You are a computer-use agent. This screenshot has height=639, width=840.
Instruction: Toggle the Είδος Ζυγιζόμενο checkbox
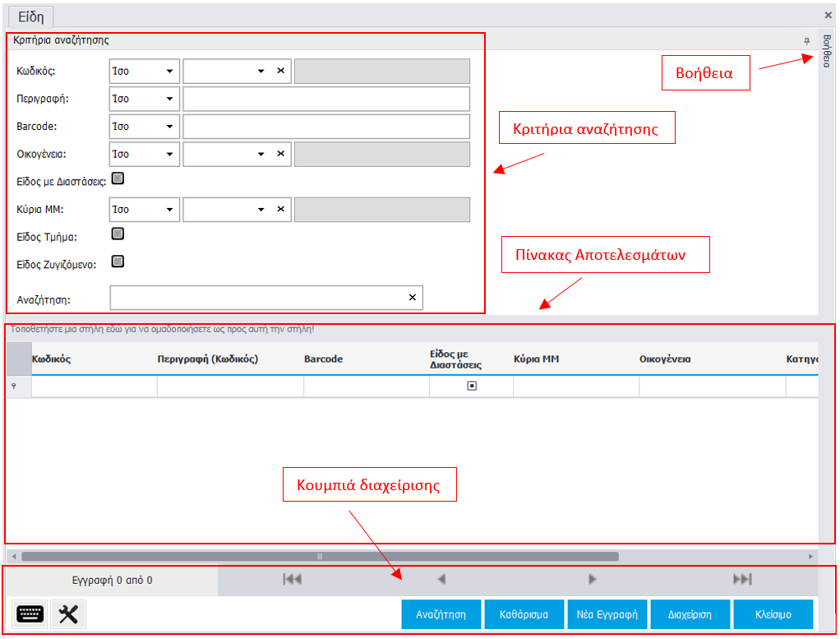click(118, 262)
